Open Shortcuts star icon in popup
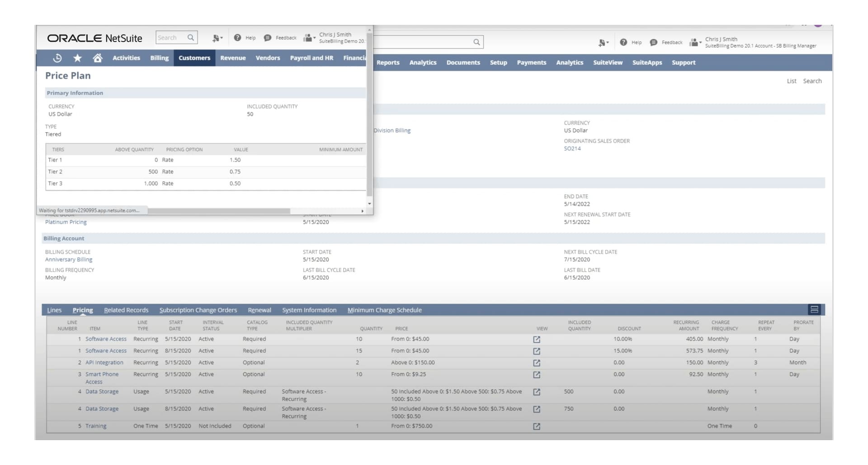The image size is (868, 465). (x=77, y=58)
